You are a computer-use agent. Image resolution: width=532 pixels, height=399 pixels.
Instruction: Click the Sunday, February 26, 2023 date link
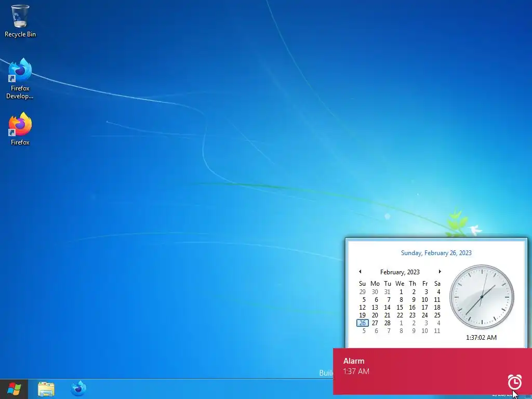point(436,253)
